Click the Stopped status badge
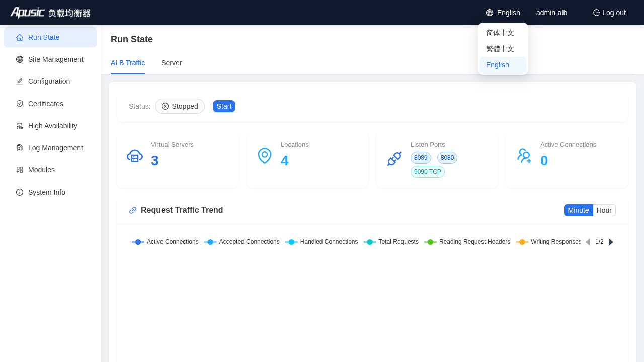The image size is (644, 362). coord(180,106)
